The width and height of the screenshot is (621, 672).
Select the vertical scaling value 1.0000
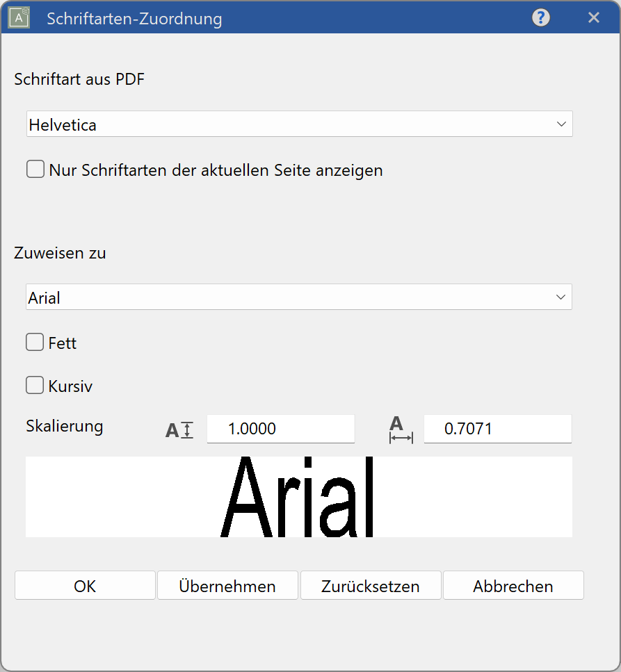click(x=280, y=429)
